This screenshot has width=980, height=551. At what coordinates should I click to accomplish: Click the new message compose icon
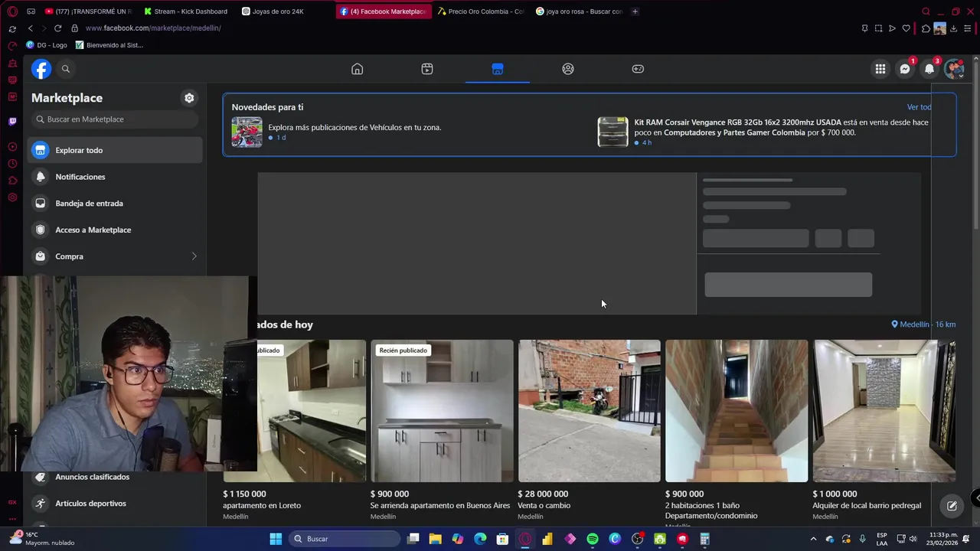(x=952, y=506)
